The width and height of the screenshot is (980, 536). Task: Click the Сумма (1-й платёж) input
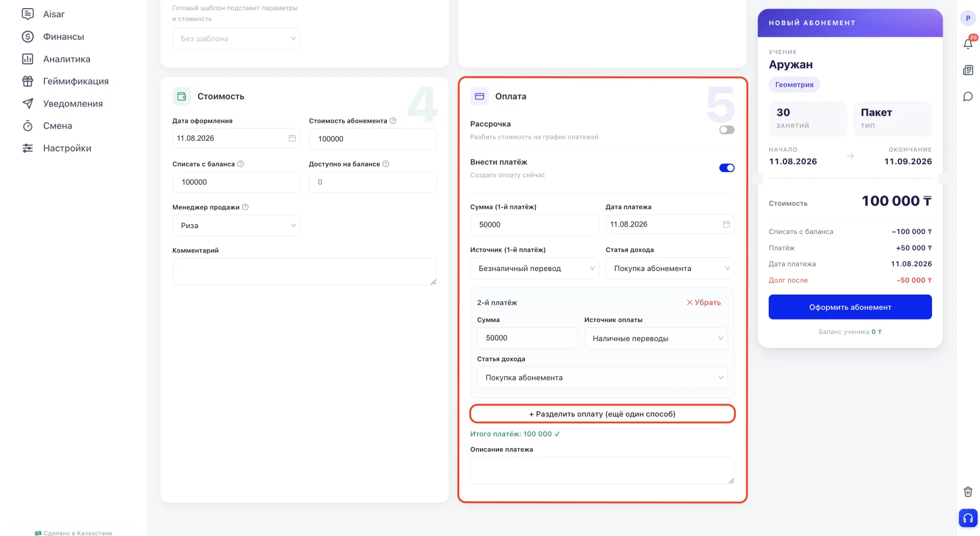click(x=534, y=225)
